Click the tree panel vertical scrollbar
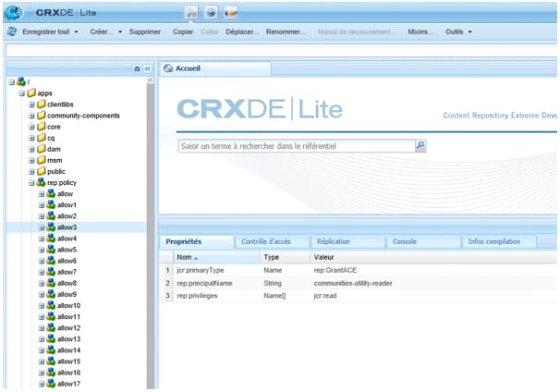 151,233
